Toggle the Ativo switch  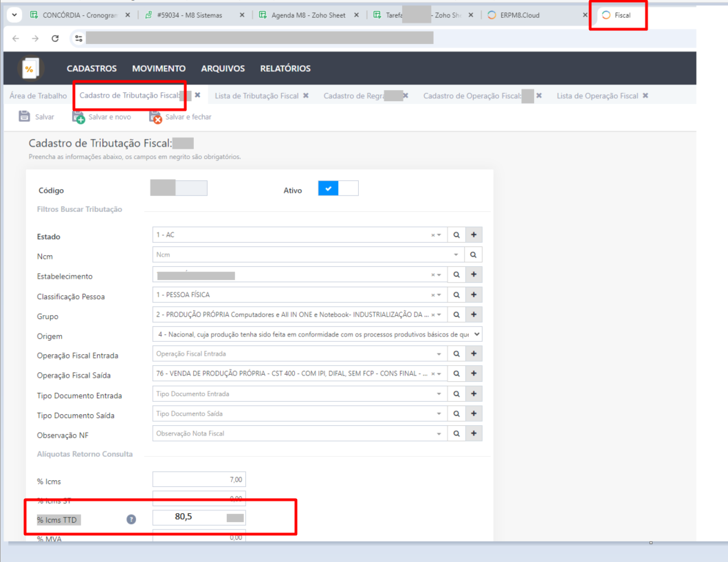(338, 188)
